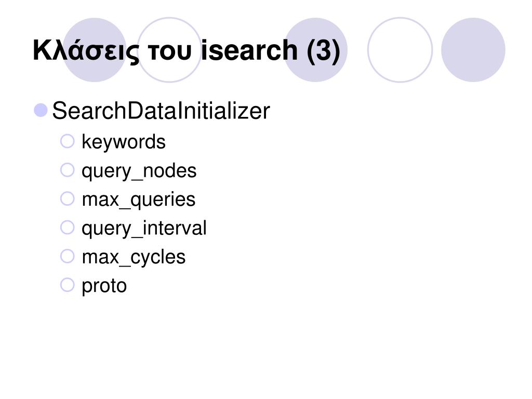This screenshot has width=532, height=399.
Task: Click the word 'isearch' in the title
Action: tap(249, 50)
